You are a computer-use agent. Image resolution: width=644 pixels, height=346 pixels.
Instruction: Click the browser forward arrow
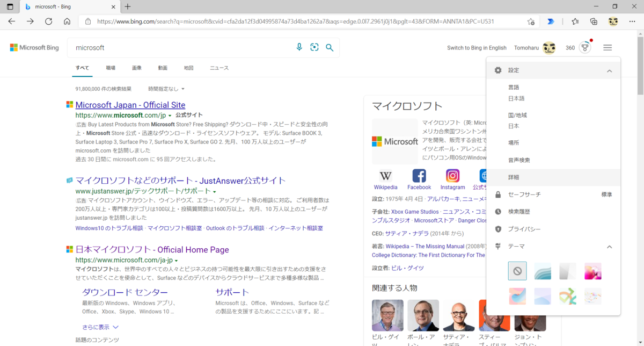pyautogui.click(x=30, y=21)
